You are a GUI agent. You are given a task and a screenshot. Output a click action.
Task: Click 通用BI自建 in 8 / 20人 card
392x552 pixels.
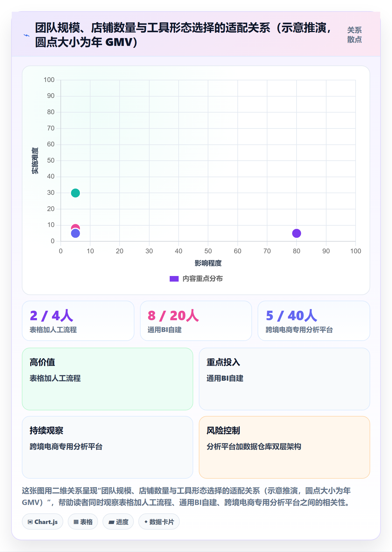click(x=165, y=330)
